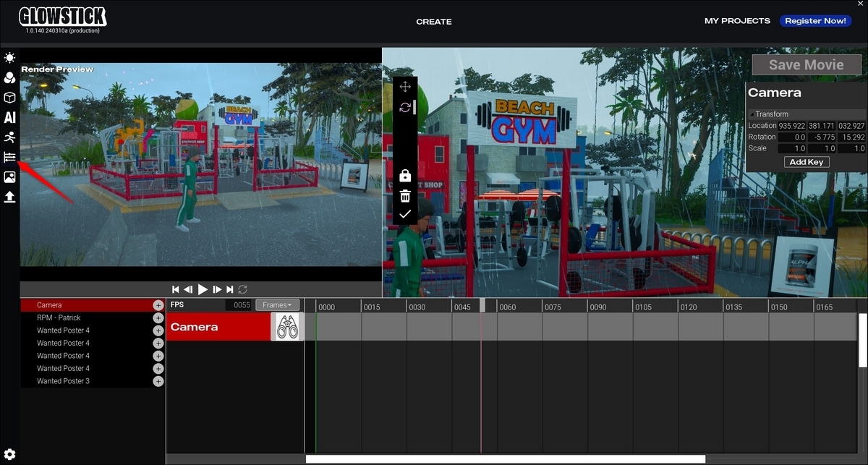Click the Save Movie button
Image resolution: width=868 pixels, height=465 pixels.
(x=807, y=64)
